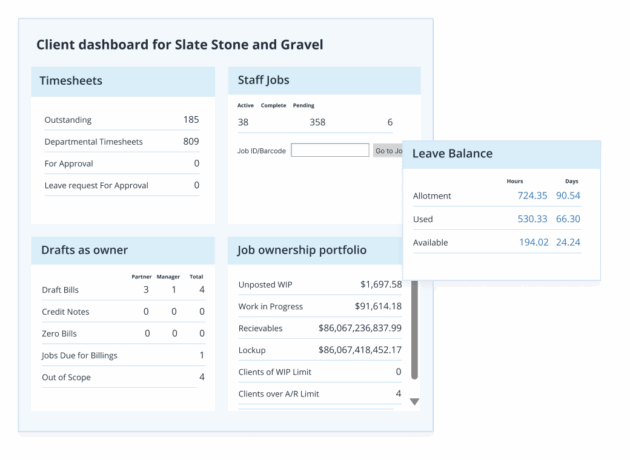Click Draft Bills Total value 4

pyautogui.click(x=202, y=290)
